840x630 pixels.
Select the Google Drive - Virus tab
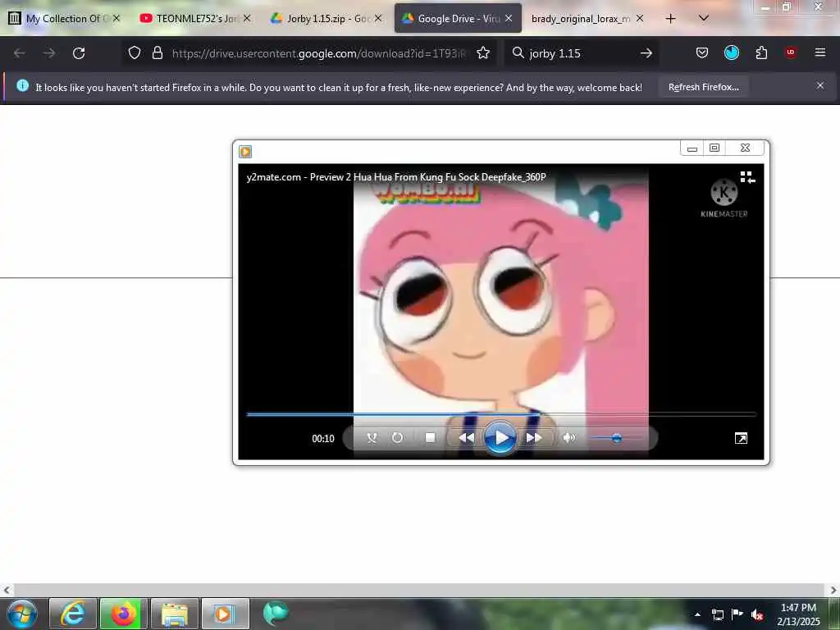(x=458, y=19)
